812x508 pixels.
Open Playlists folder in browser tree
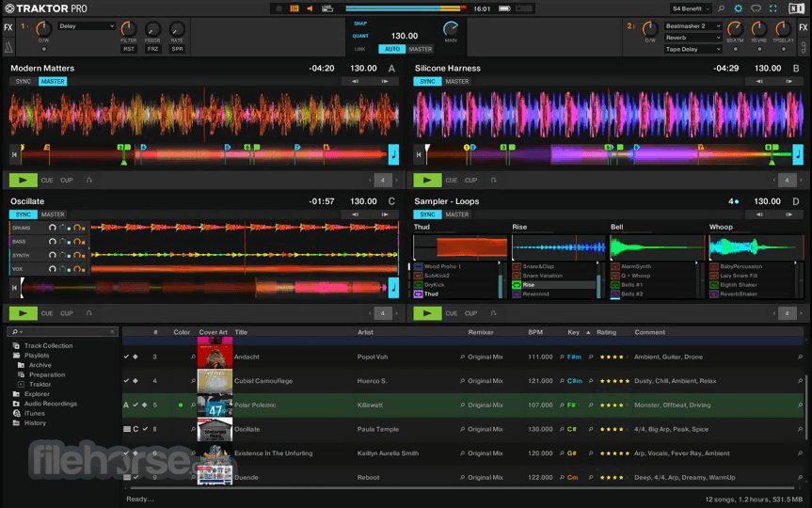[x=37, y=356]
